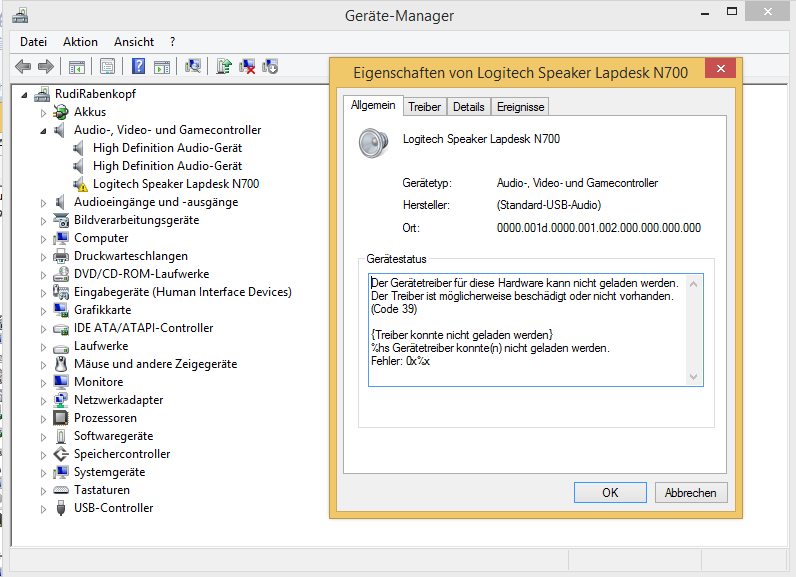Expand the Netzwerkadapter node

44,401
